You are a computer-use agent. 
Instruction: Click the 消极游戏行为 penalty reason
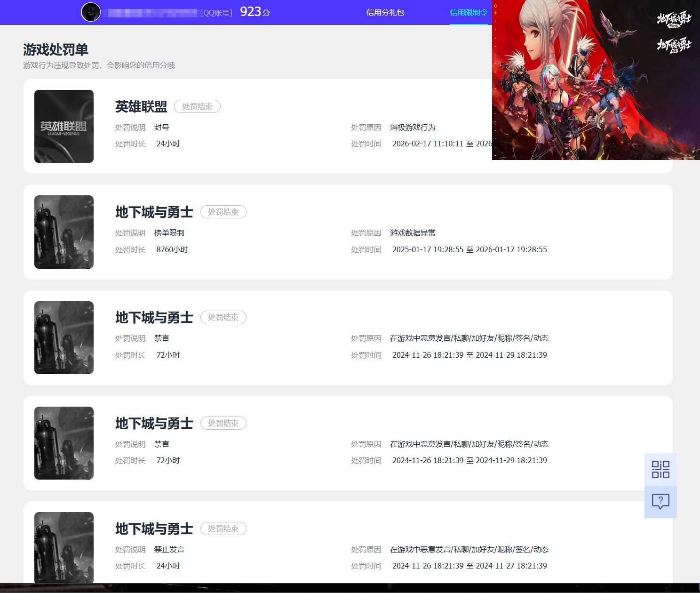[x=413, y=128]
